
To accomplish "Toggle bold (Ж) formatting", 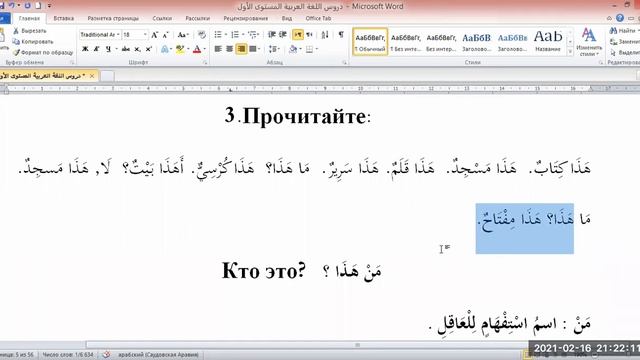I will coord(85,49).
